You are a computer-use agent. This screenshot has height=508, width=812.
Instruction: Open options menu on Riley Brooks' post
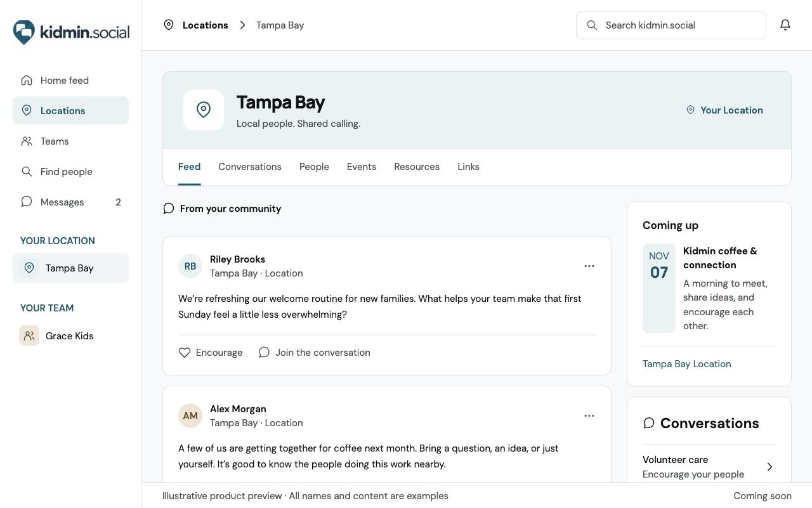[589, 266]
